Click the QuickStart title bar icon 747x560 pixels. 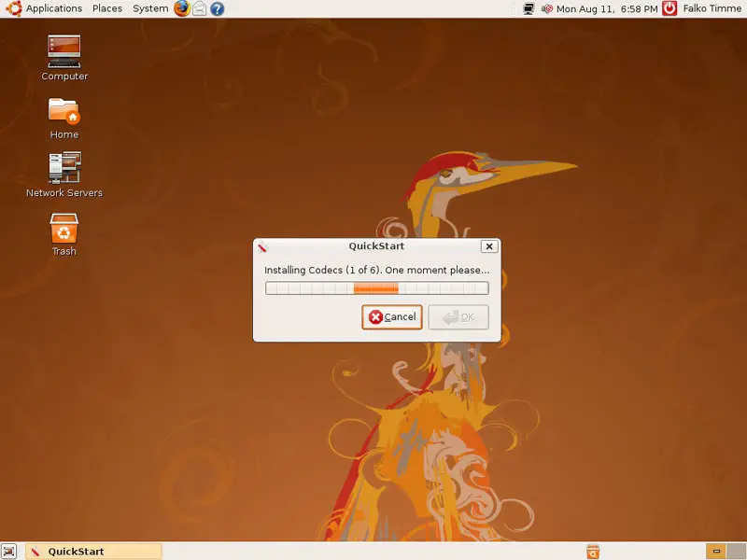262,246
